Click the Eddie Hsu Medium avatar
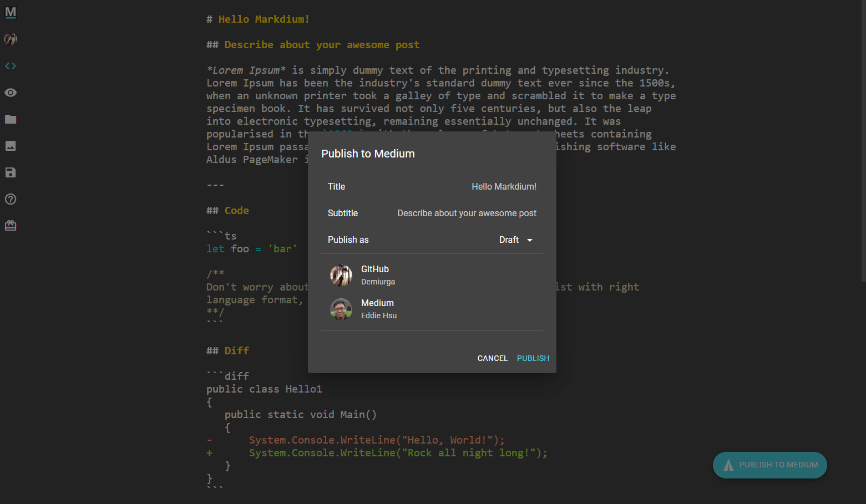This screenshot has width=866, height=504. pyautogui.click(x=341, y=309)
